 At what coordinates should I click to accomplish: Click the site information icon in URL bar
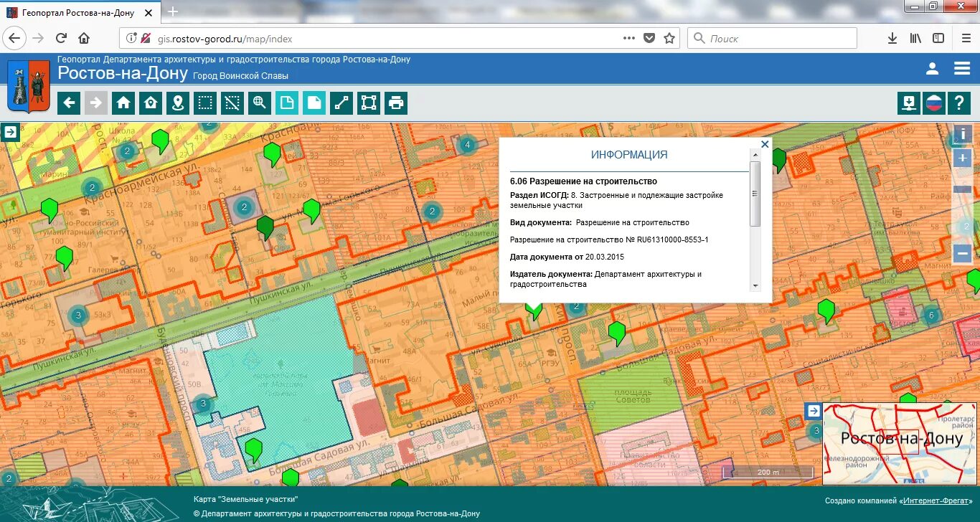(x=131, y=39)
